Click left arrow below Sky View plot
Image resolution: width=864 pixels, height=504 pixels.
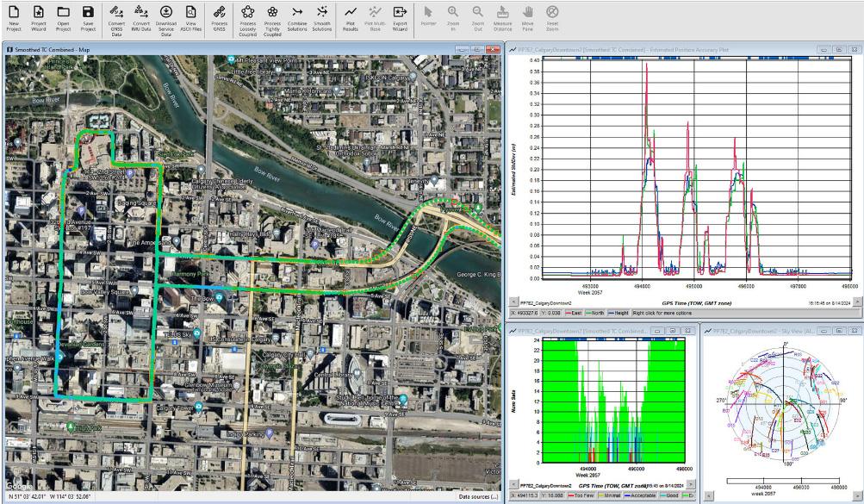point(709,495)
